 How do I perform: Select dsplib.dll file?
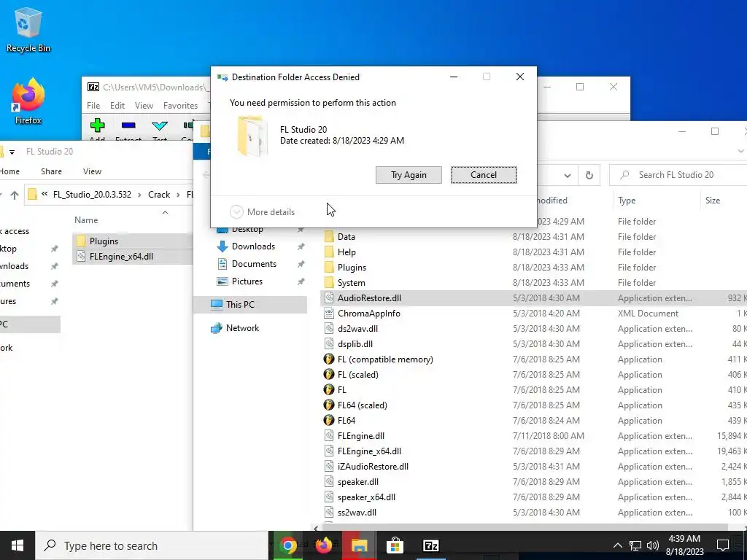click(x=355, y=344)
